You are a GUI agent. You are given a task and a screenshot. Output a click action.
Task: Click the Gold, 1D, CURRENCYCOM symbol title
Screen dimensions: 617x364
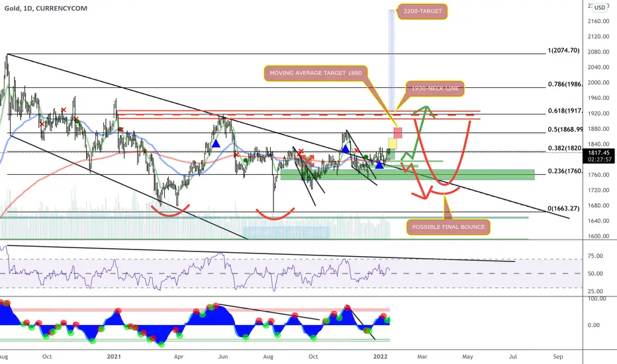pos(46,8)
